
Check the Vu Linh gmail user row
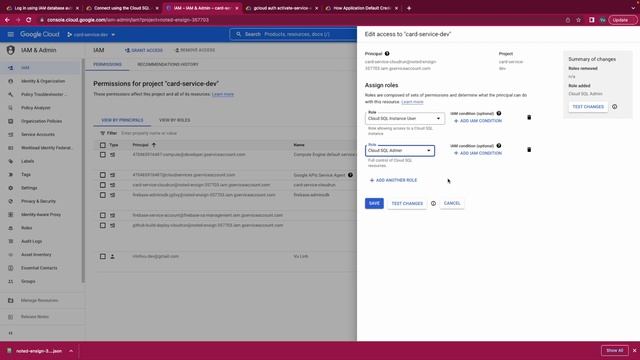coord(102,256)
